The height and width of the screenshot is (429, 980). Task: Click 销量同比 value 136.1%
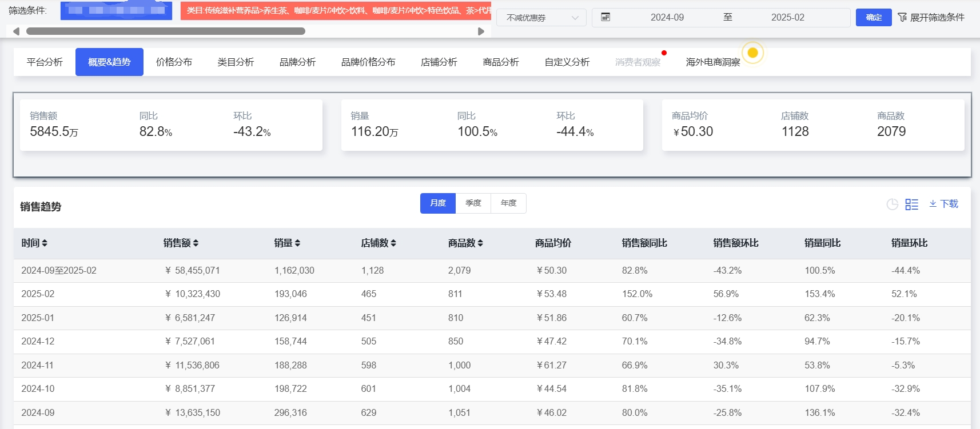click(x=820, y=413)
